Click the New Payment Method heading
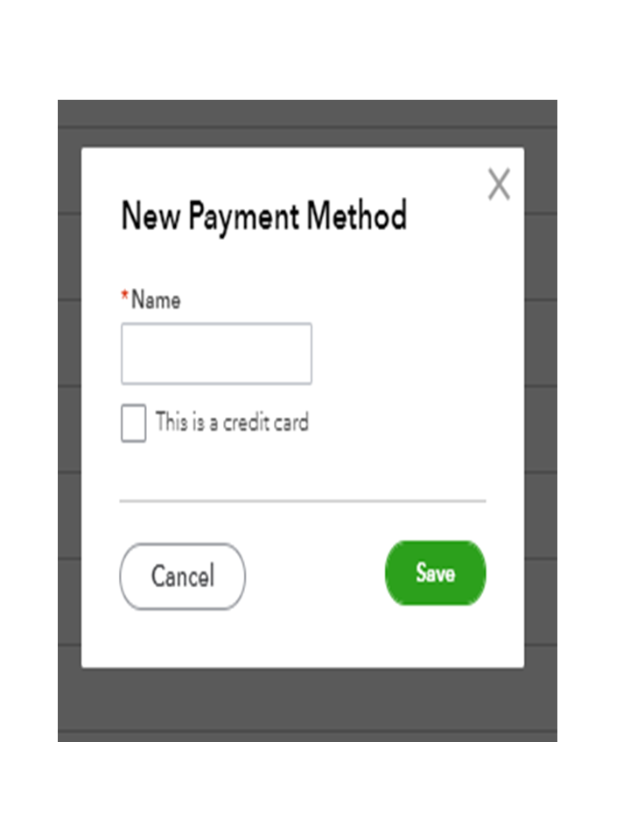630x840 pixels. tap(264, 216)
